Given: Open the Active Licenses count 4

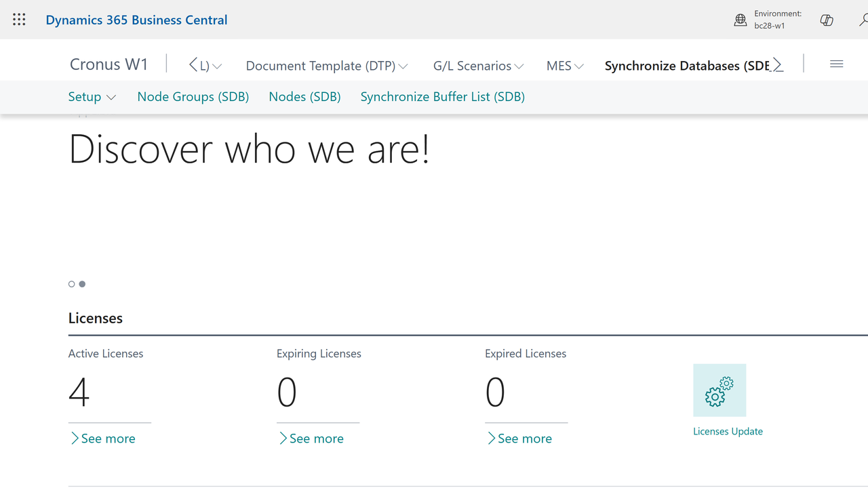Looking at the screenshot, I should point(79,392).
